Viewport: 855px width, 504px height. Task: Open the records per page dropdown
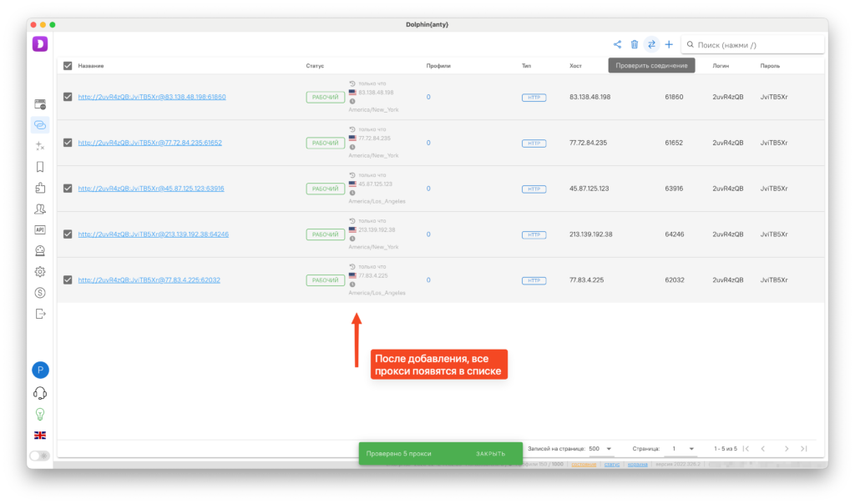(x=598, y=449)
